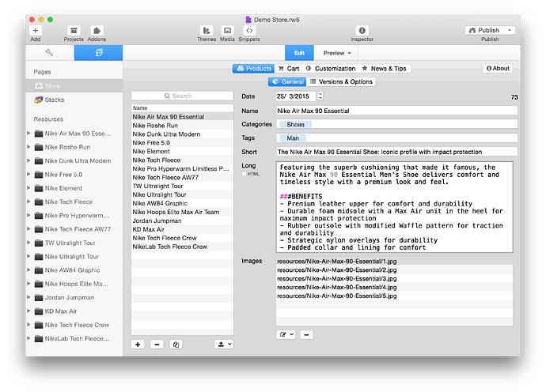Select Nike Pro Hyperwarm... resource folder icon

39,216
